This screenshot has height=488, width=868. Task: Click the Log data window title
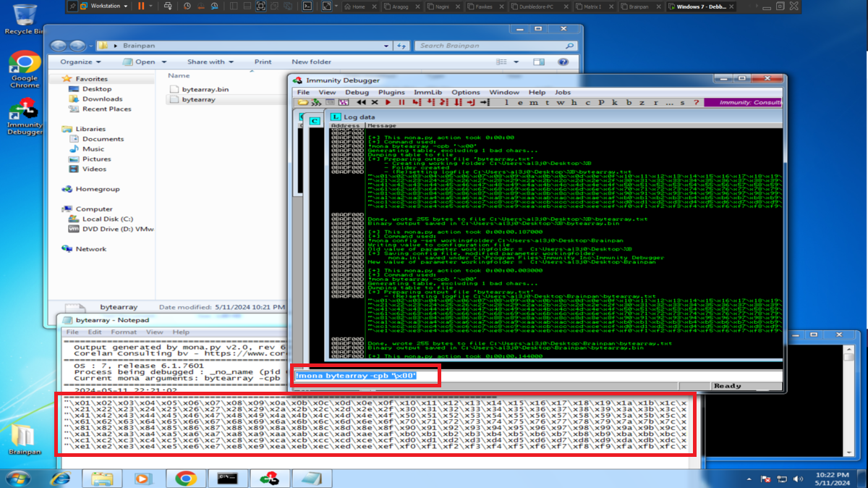point(359,117)
